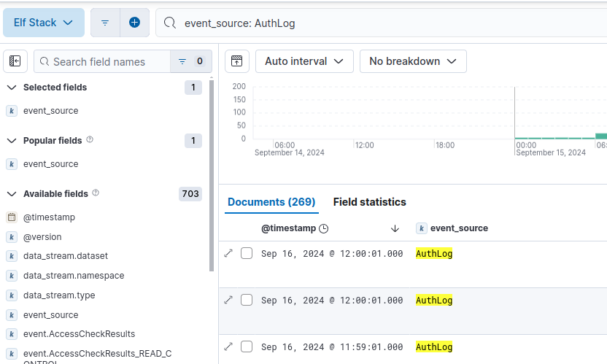Open the Auto interval dropdown
607x364 pixels.
304,61
